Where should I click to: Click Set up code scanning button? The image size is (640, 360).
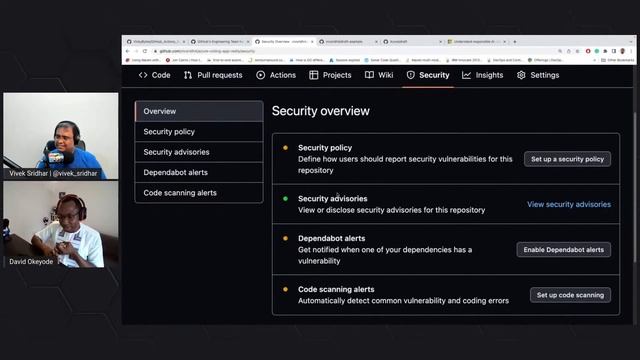[x=570, y=295]
